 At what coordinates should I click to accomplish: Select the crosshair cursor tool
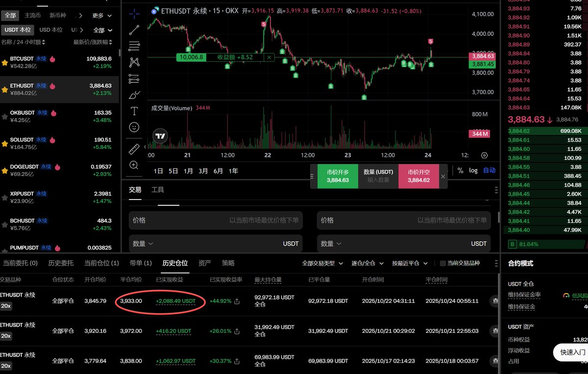pyautogui.click(x=134, y=14)
